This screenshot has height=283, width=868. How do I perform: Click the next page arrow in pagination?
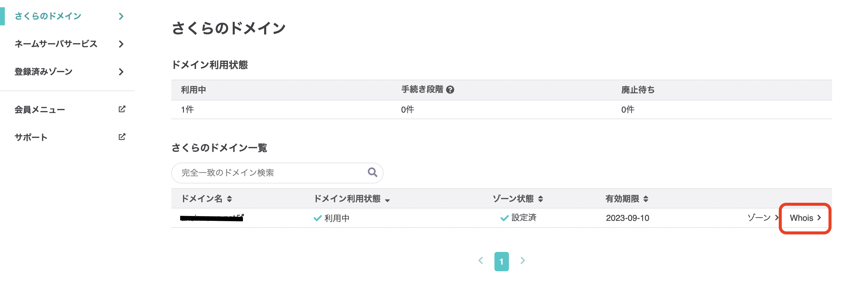point(522,260)
